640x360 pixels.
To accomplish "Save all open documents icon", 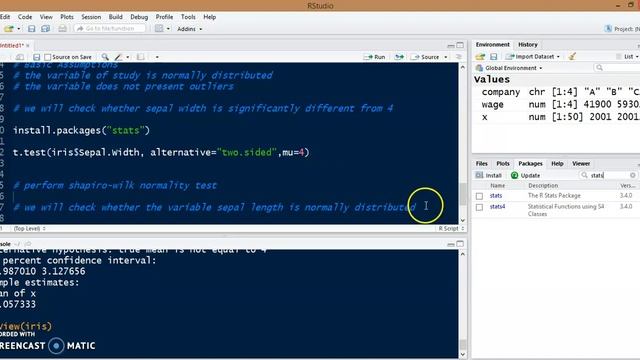I will tap(45, 29).
